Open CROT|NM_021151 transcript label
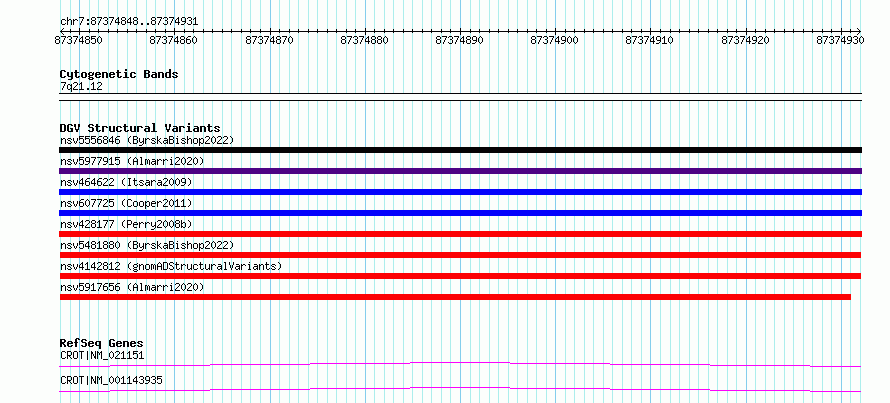This screenshot has width=890, height=403. pos(102,356)
